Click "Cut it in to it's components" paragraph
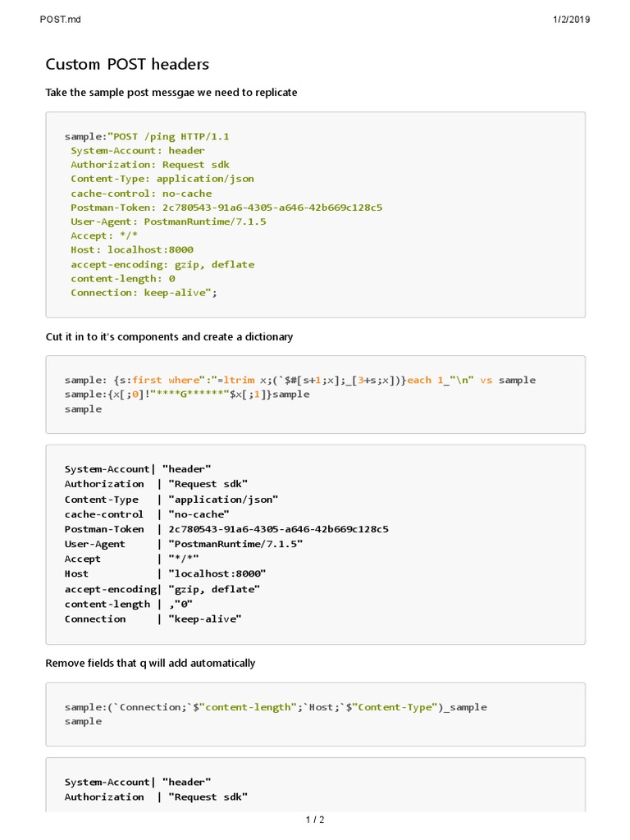The image size is (630, 840). pos(169,337)
